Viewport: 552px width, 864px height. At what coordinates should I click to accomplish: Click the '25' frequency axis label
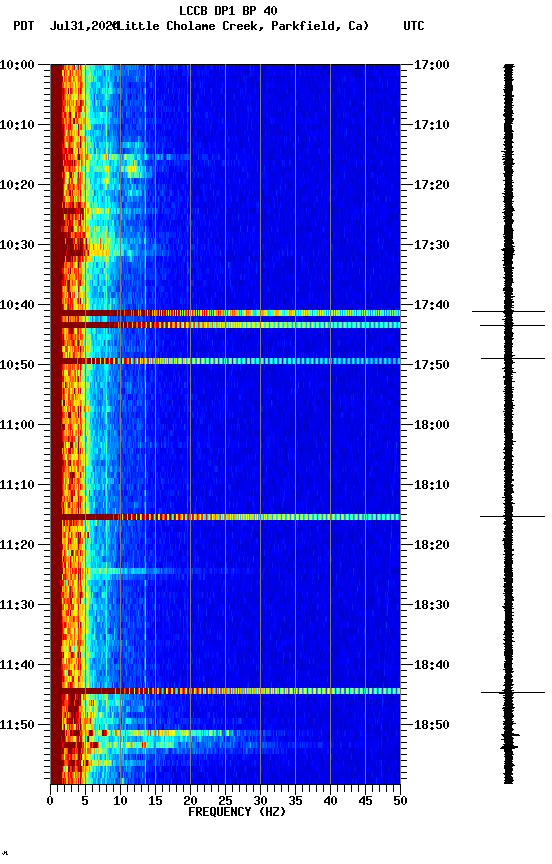tap(225, 801)
